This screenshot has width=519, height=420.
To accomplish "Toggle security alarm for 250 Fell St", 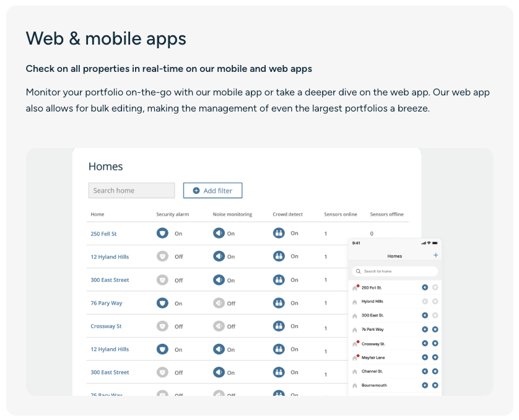I will pyautogui.click(x=162, y=234).
